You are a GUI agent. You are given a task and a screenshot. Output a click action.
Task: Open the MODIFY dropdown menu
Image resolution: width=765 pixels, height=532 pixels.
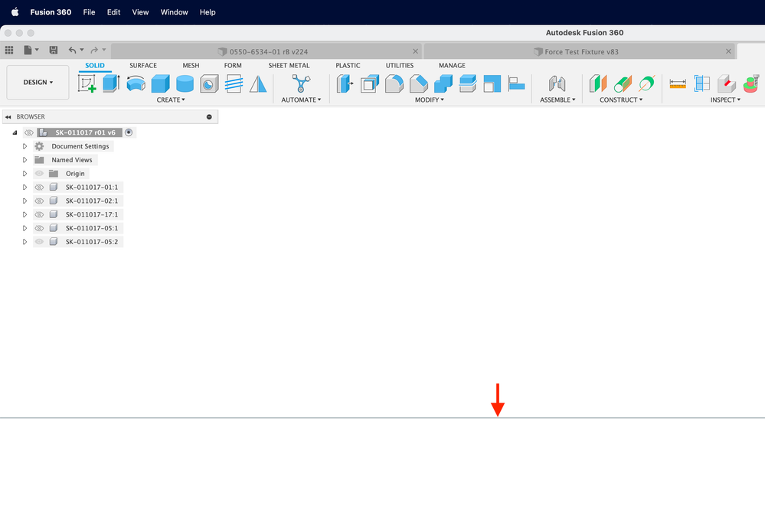coord(430,100)
